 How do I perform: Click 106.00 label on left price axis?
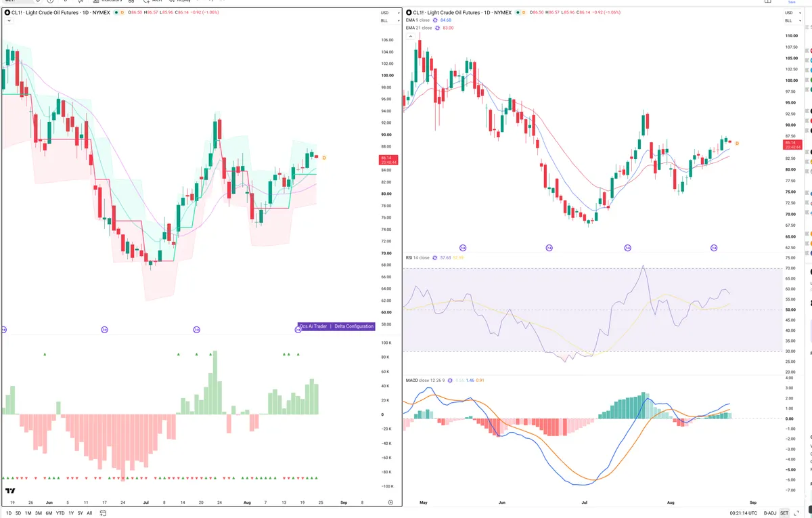tap(387, 40)
